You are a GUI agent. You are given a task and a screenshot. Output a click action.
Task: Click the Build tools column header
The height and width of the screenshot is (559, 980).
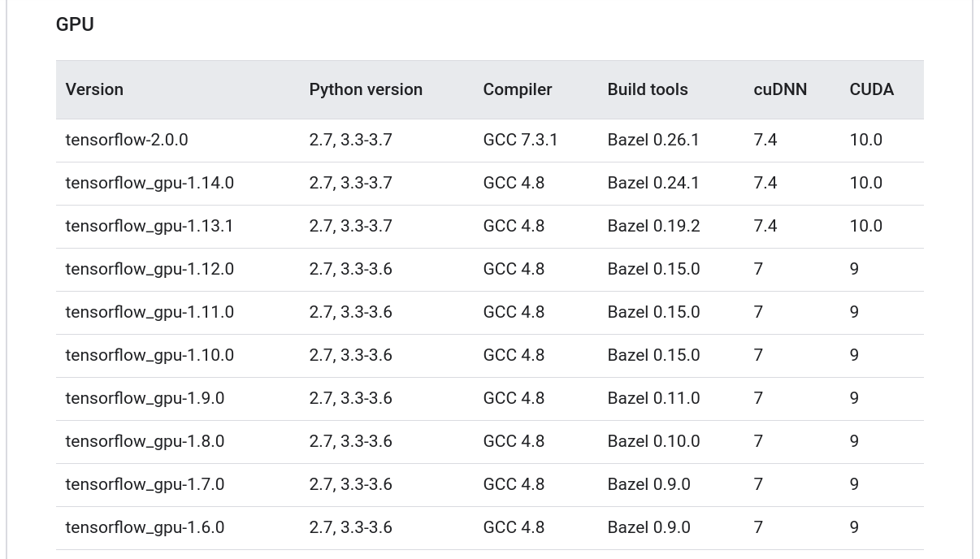tap(648, 89)
